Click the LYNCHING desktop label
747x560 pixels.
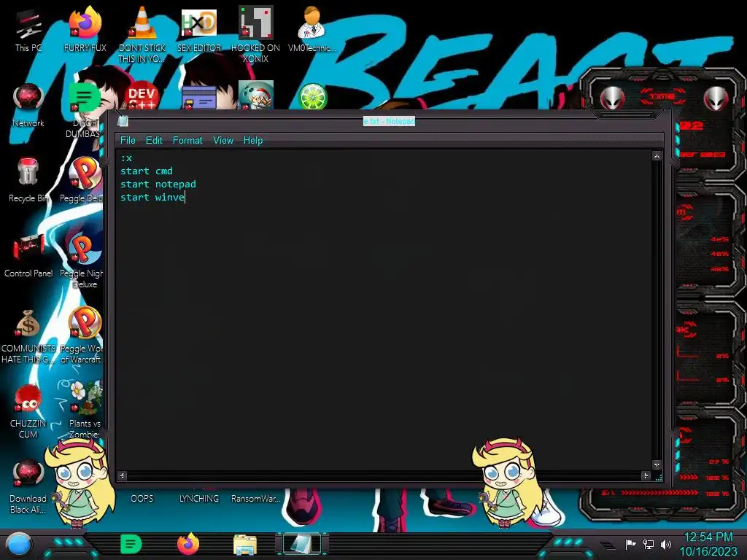pyautogui.click(x=198, y=499)
